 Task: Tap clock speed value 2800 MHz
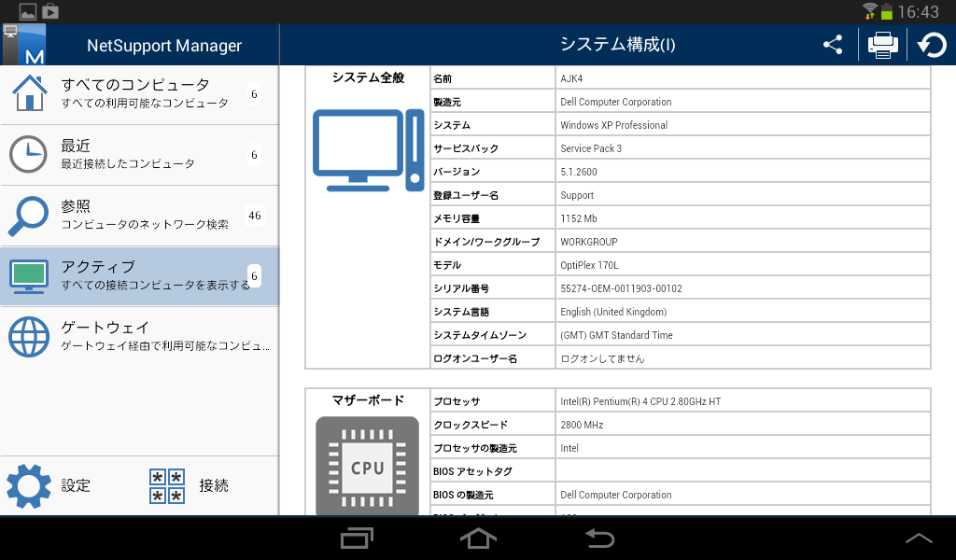click(582, 425)
